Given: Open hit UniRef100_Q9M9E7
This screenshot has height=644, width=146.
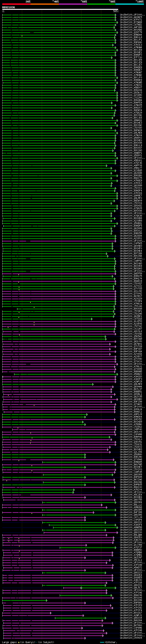Looking at the screenshot, I should (x=131, y=196).
